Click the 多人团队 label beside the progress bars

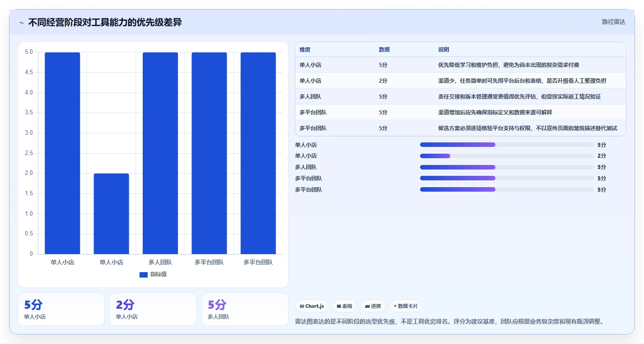tap(306, 167)
